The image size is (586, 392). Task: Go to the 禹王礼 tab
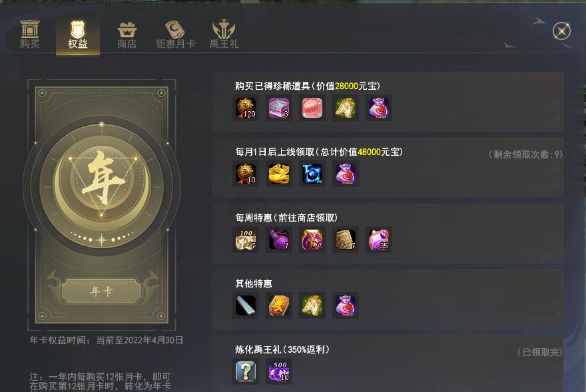(224, 35)
